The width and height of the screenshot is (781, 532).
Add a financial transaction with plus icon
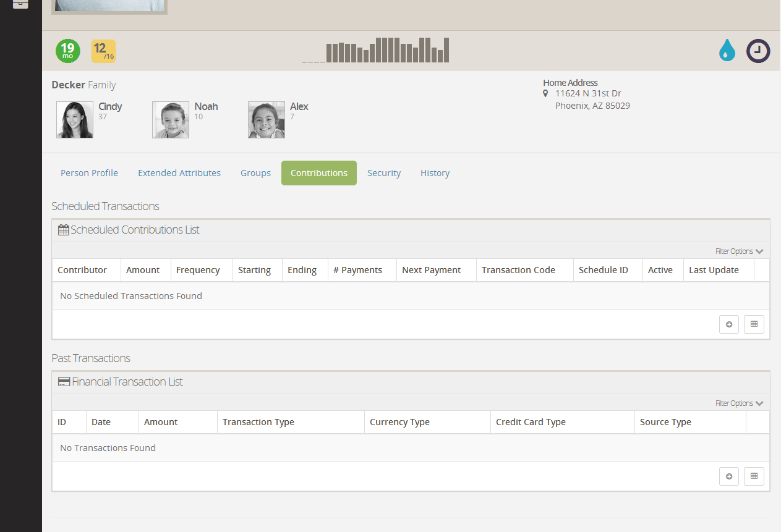(x=729, y=476)
